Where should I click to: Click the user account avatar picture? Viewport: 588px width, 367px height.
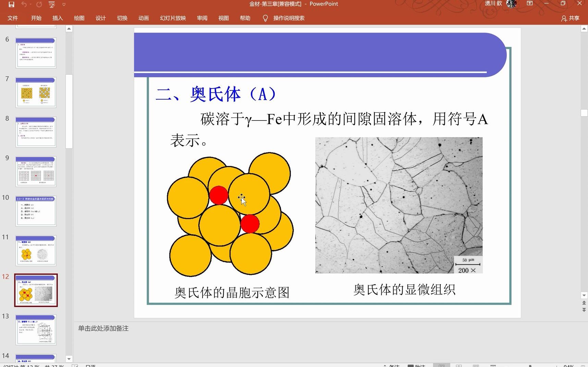point(511,4)
